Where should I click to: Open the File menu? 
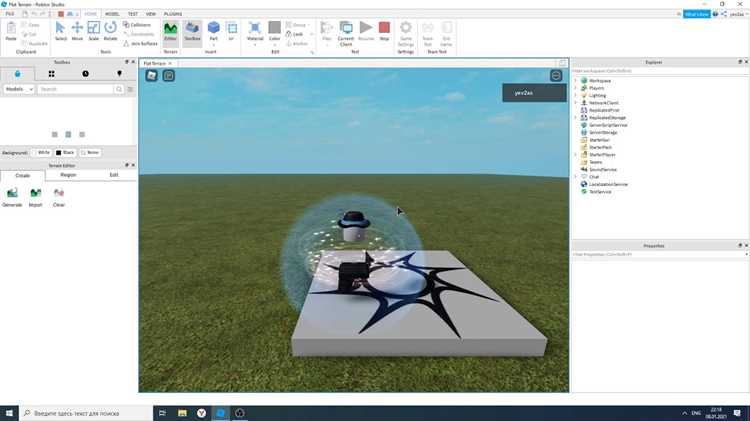(x=10, y=14)
